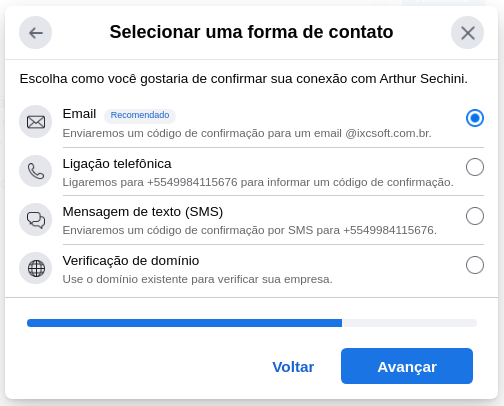Click the phone call description with number +5549984115676
504x406 pixels.
pos(258,183)
